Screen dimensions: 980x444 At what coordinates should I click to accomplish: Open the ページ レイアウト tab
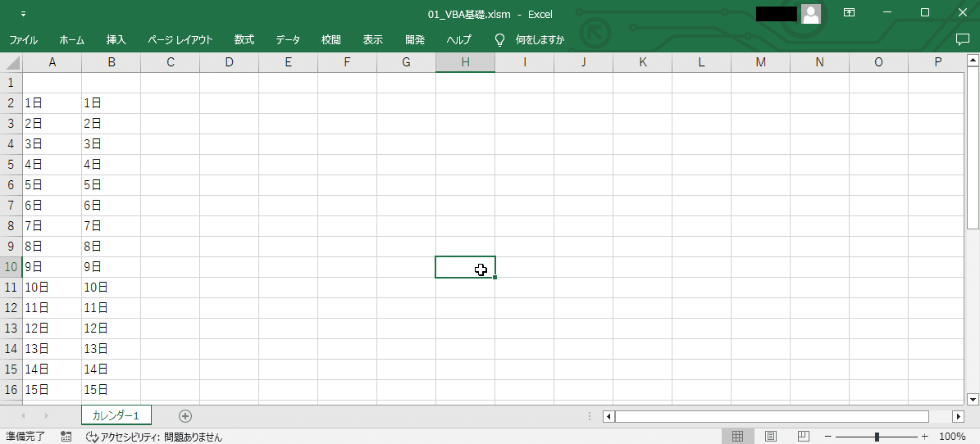coord(180,40)
